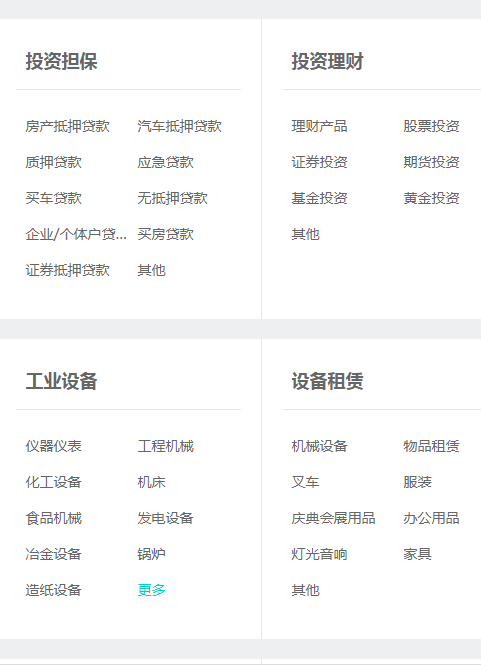
Task: Choose 买房贷款 link
Action: click(x=165, y=234)
